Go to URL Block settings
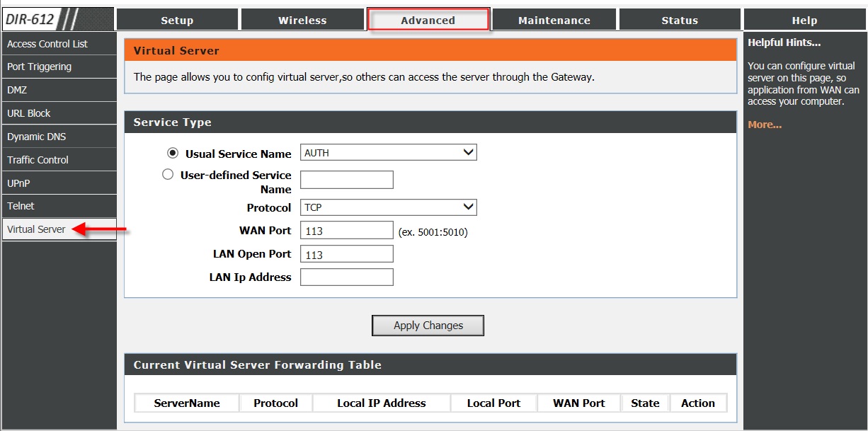Viewport: 868px width, 431px height. pyautogui.click(x=59, y=113)
